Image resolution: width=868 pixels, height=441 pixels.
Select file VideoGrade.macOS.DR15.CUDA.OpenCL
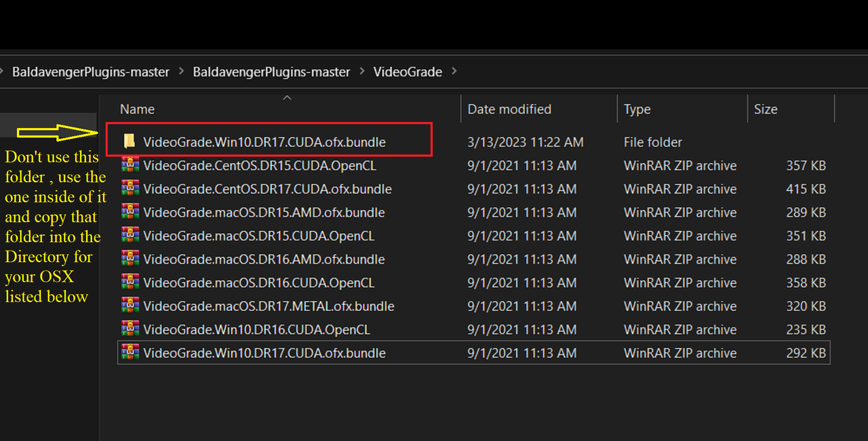pyautogui.click(x=258, y=236)
